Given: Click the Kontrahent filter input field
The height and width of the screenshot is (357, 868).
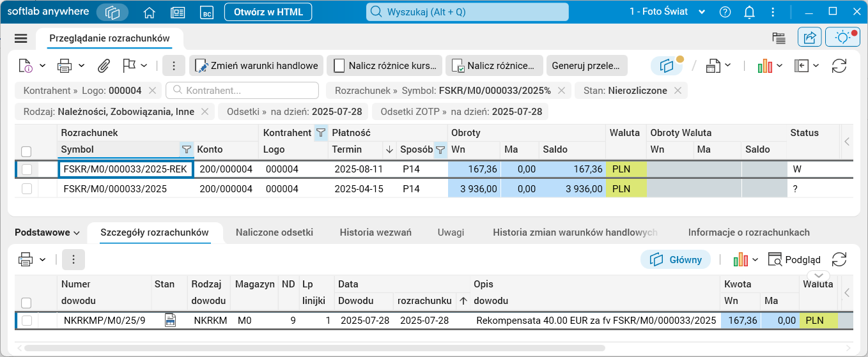Looking at the screenshot, I should click(x=242, y=91).
